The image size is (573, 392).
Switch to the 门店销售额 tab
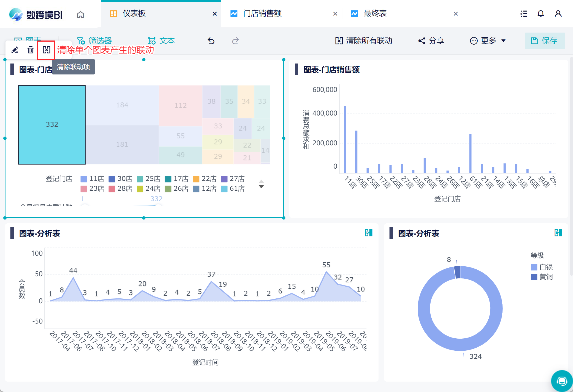click(x=262, y=14)
